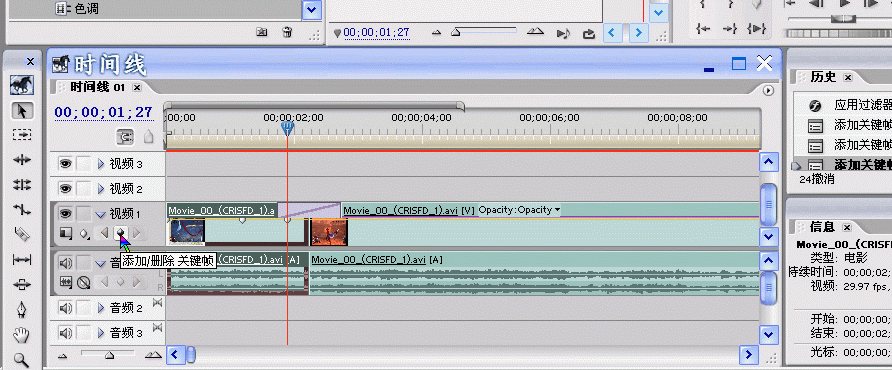
Task: Select the Selection arrow tool
Action: (x=22, y=110)
